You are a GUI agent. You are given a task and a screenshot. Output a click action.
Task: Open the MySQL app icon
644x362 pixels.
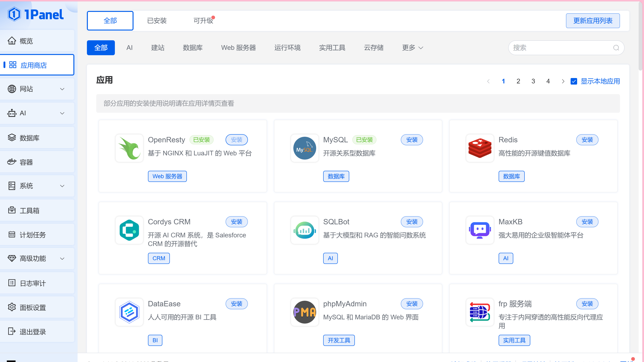[x=304, y=148]
